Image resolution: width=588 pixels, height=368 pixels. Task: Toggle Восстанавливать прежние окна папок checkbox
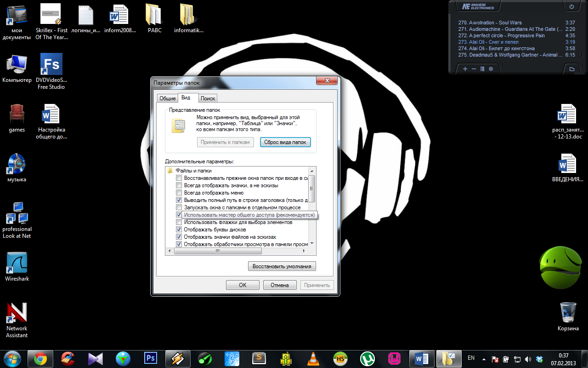coord(179,178)
